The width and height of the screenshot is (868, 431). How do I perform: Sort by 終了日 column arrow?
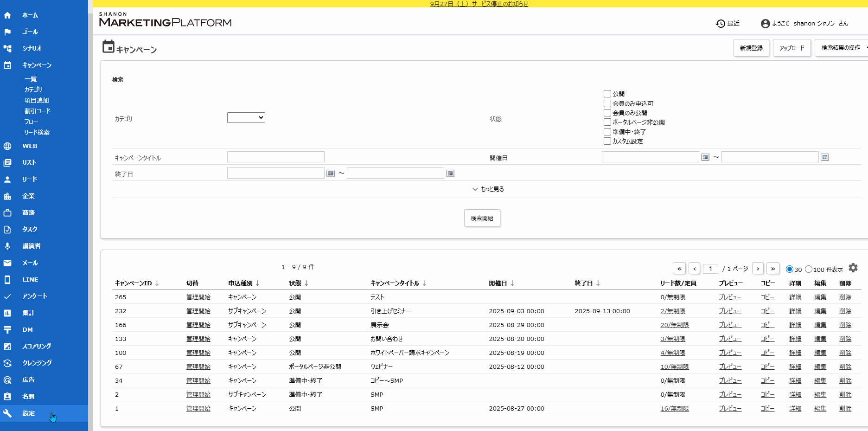point(598,283)
